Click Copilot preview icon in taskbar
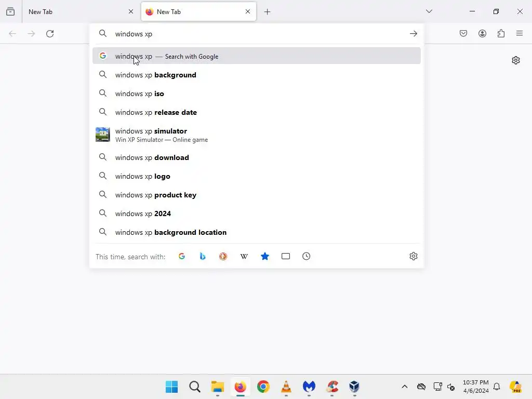This screenshot has width=532, height=399. pyautogui.click(x=515, y=387)
